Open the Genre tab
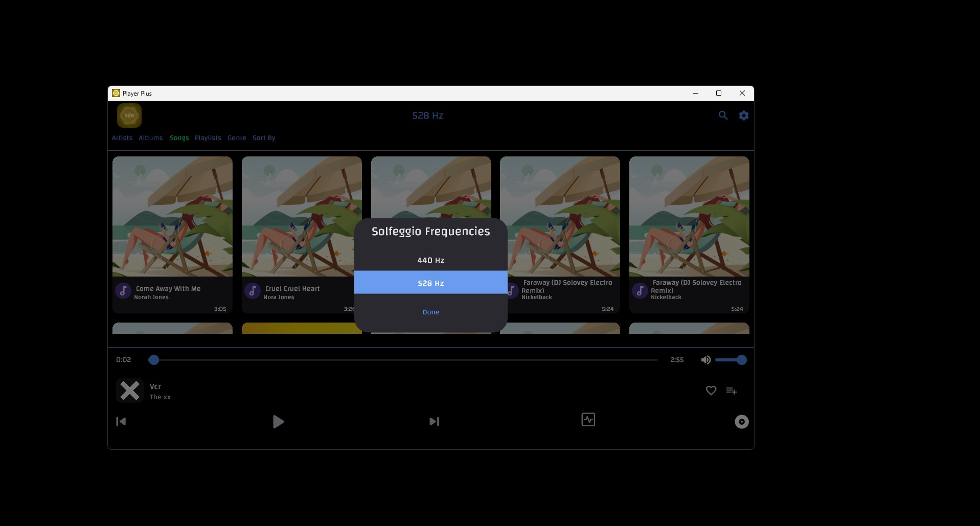 (x=237, y=138)
